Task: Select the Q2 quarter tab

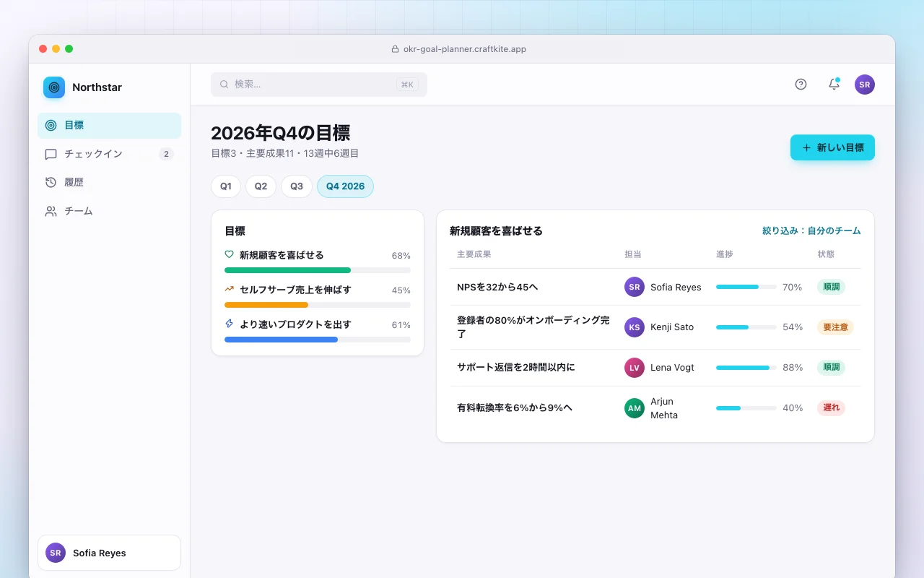Action: pyautogui.click(x=261, y=186)
